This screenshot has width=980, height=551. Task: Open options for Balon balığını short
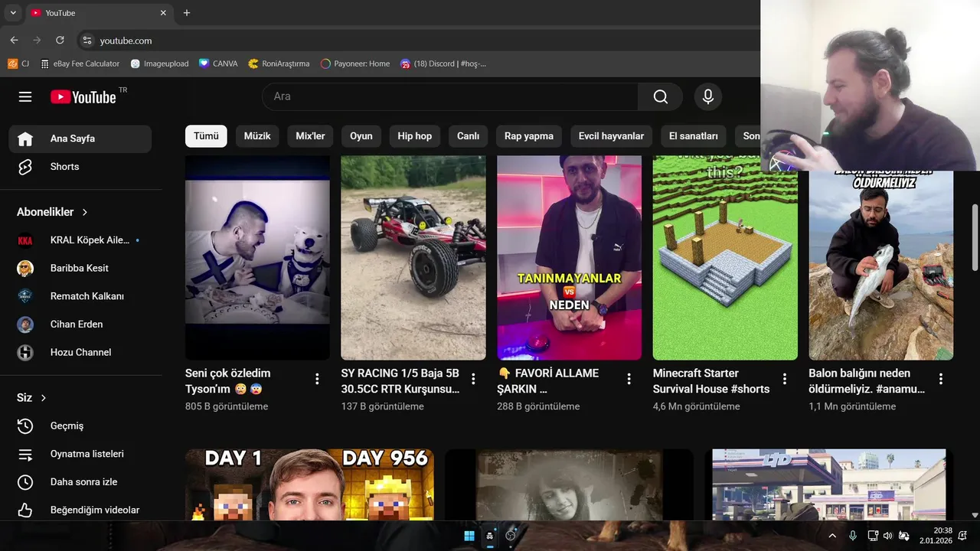coord(941,379)
